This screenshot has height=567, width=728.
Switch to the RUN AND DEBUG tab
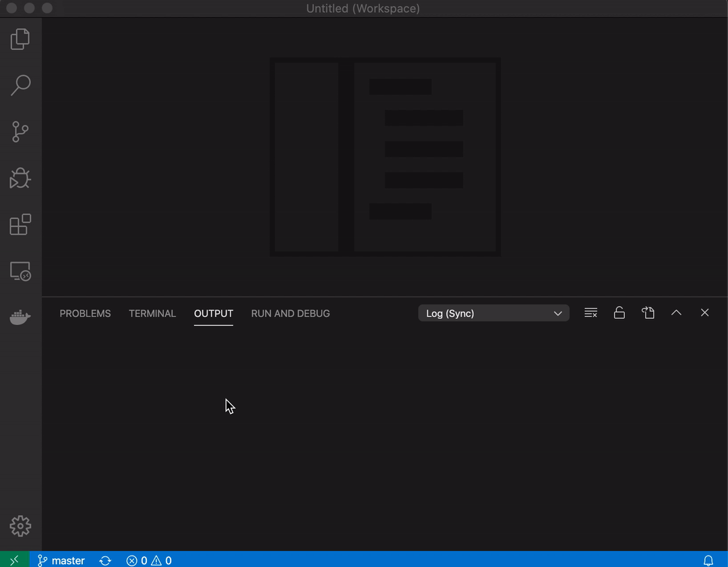click(291, 314)
